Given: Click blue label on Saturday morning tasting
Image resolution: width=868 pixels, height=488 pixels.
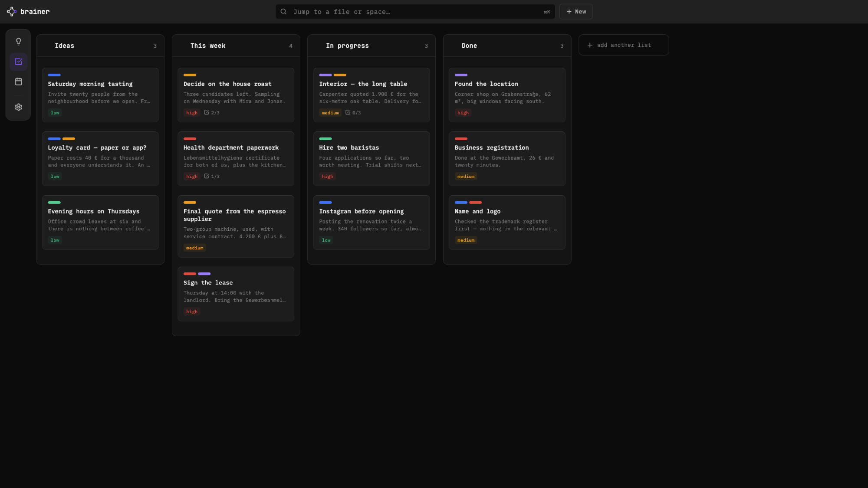Looking at the screenshot, I should pyautogui.click(x=54, y=75).
